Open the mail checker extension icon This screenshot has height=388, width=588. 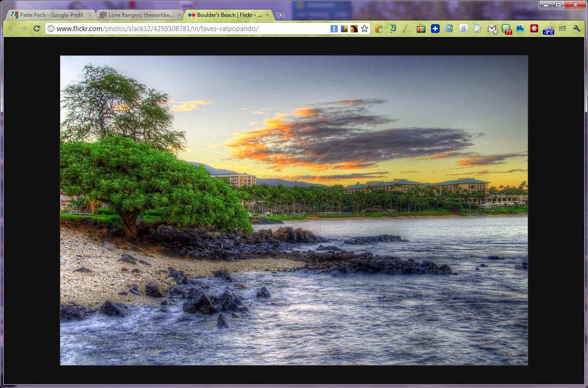click(x=492, y=29)
